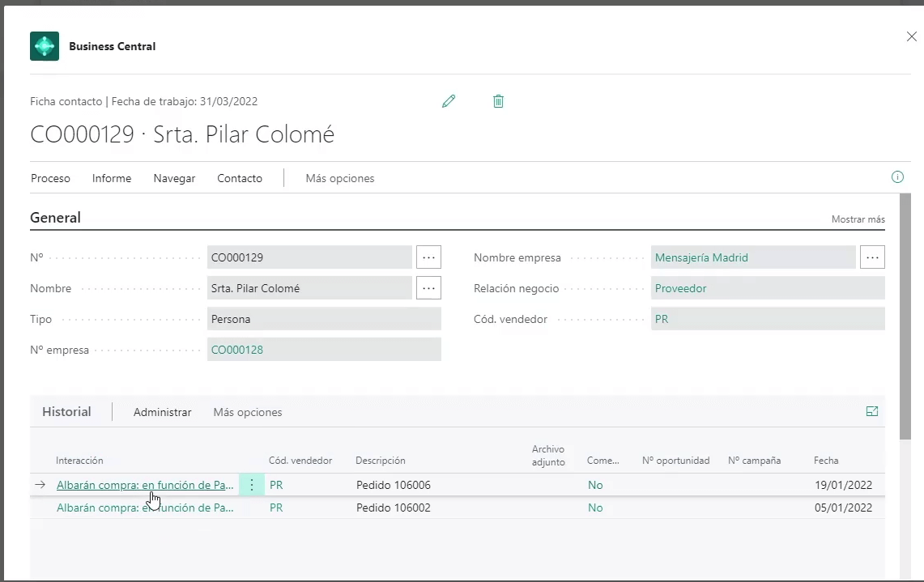The height and width of the screenshot is (582, 924).
Task: Expand the Historial panel to full view
Action: (x=872, y=411)
